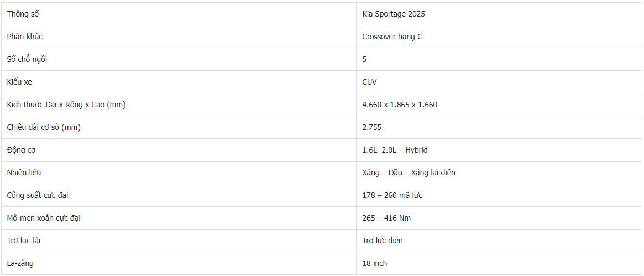This screenshot has height=276, width=644.
Task: Select the wheelbase value '2.755'
Action: [x=372, y=127]
